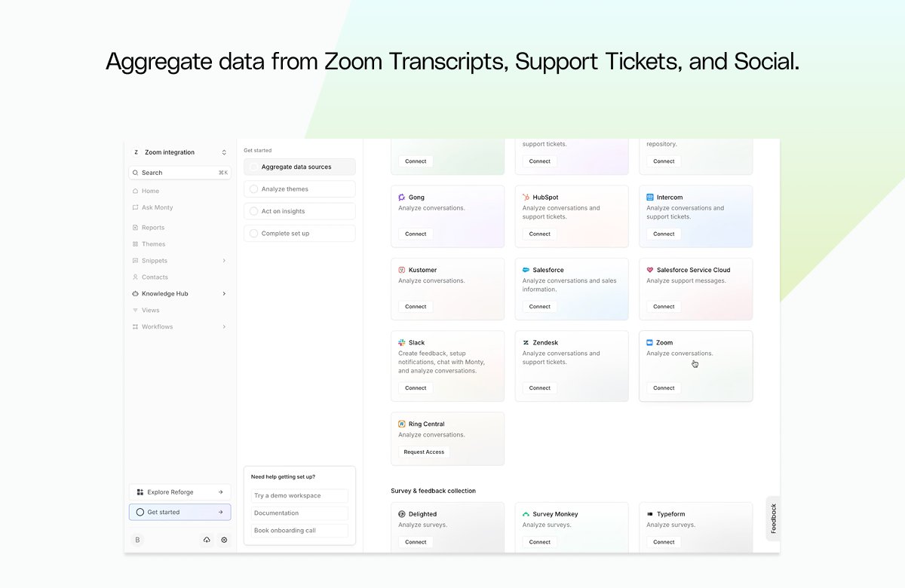Click the B user avatar
905x588 pixels.
(137, 540)
